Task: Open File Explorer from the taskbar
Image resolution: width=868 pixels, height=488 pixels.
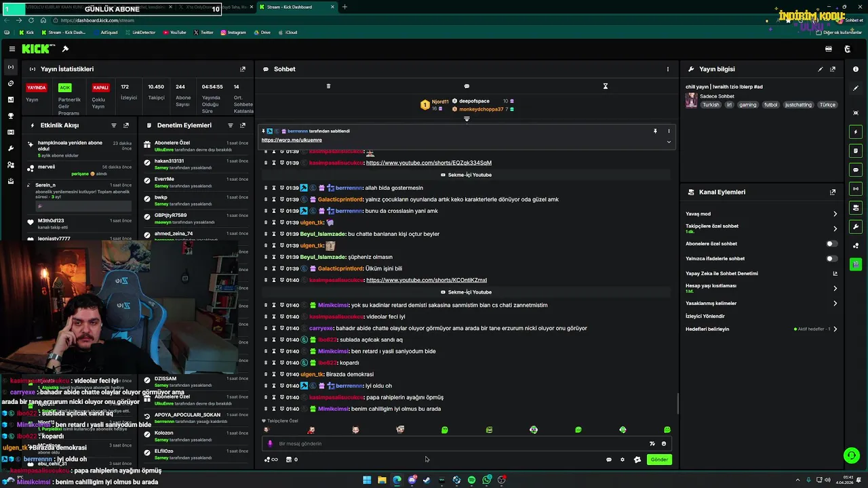Action: click(382, 480)
